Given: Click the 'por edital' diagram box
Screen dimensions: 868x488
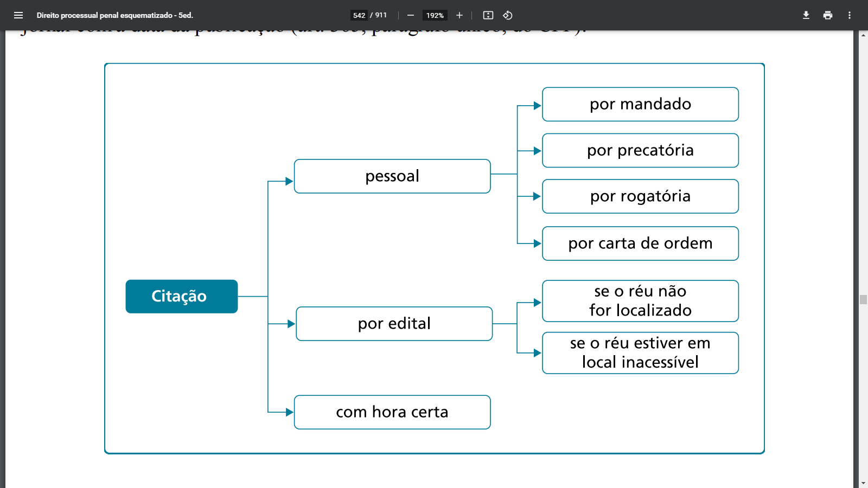Looking at the screenshot, I should (x=394, y=324).
